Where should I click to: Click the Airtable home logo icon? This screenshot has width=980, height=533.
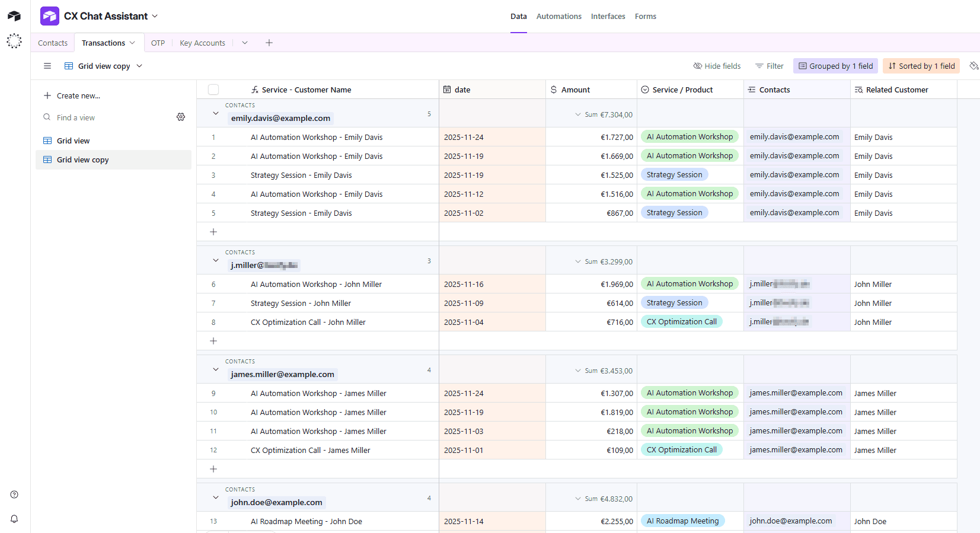click(x=14, y=16)
